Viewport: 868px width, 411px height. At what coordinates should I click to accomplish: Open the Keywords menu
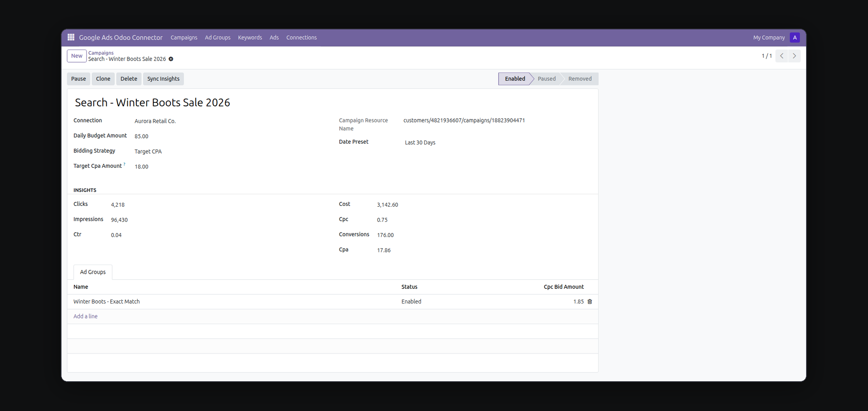(x=250, y=37)
